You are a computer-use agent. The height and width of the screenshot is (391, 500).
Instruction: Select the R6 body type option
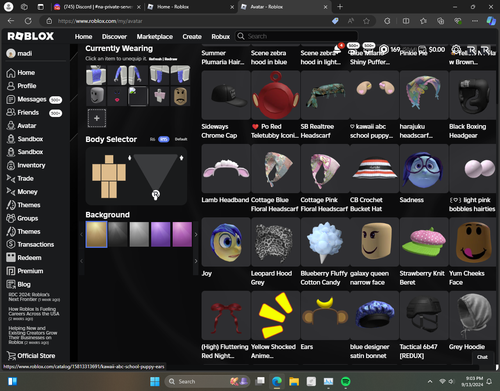152,139
